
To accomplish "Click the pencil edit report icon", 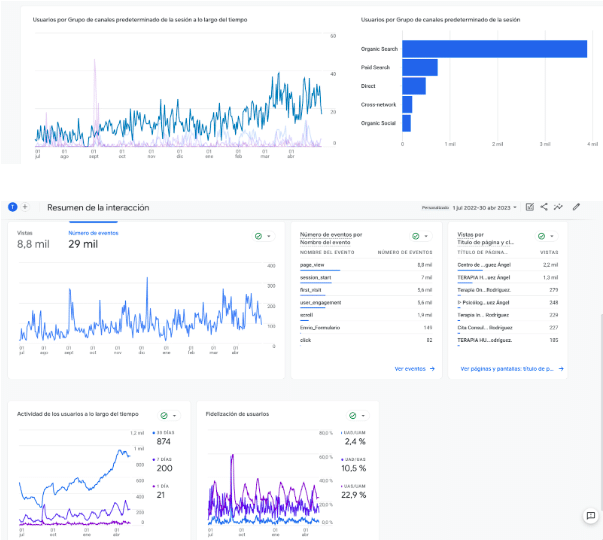I will pyautogui.click(x=576, y=207).
